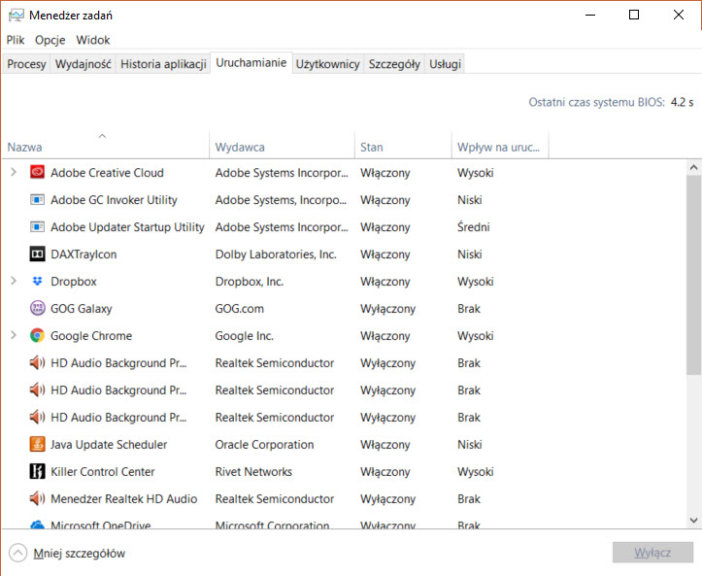Sort by the Wydawca column header
This screenshot has width=702, height=576.
[282, 147]
